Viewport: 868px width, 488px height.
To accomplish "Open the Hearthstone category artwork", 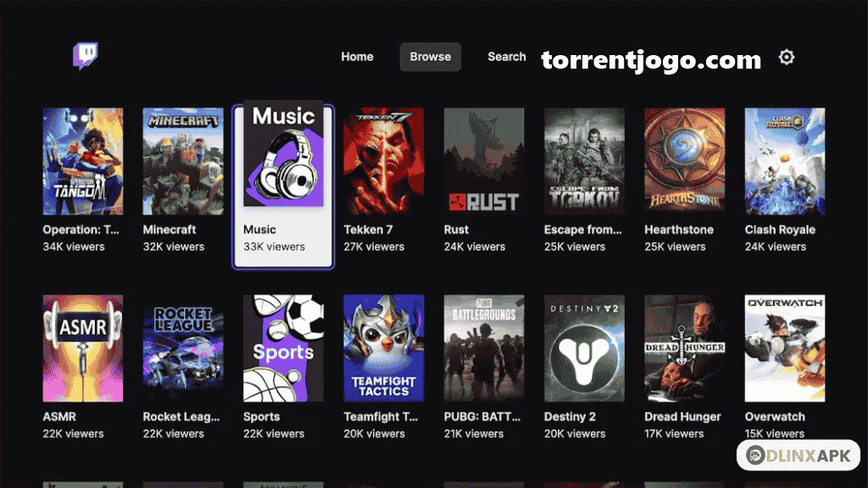I will [683, 161].
